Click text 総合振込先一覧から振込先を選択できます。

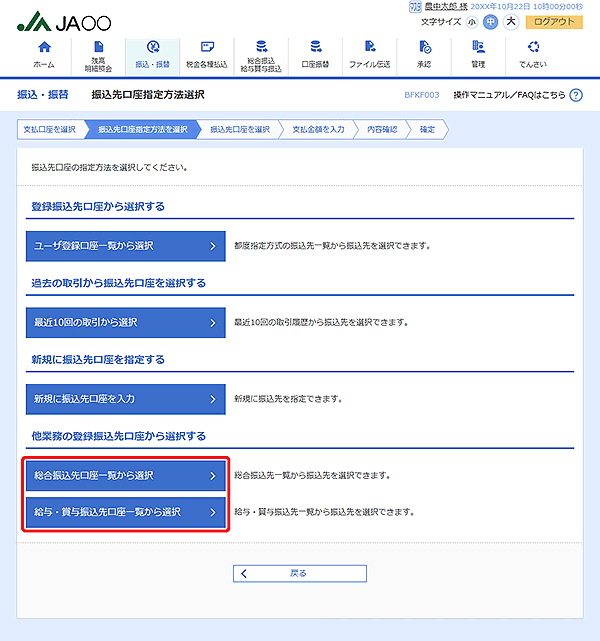point(312,476)
